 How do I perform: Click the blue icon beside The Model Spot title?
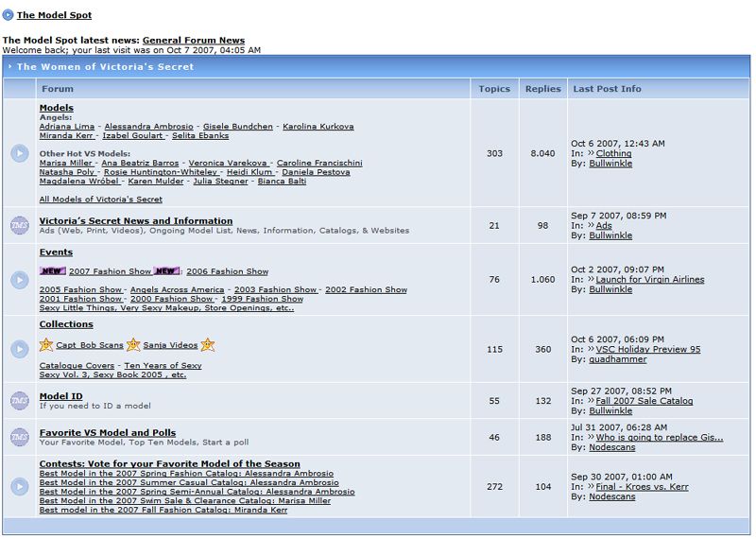point(8,15)
